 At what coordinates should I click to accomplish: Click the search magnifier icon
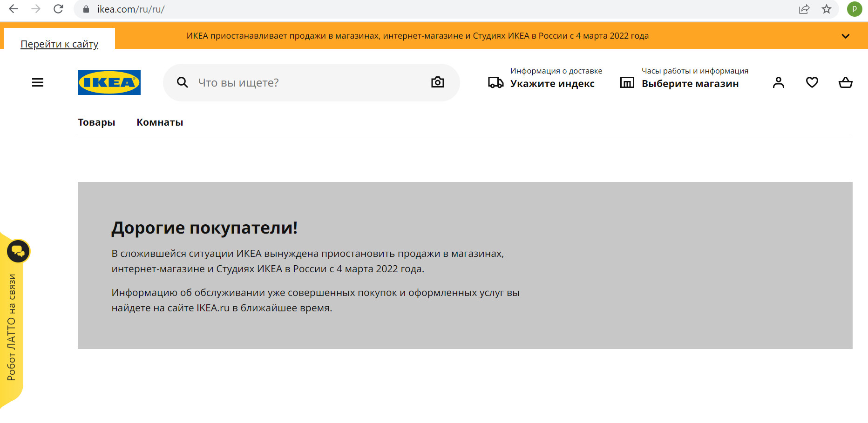click(183, 82)
